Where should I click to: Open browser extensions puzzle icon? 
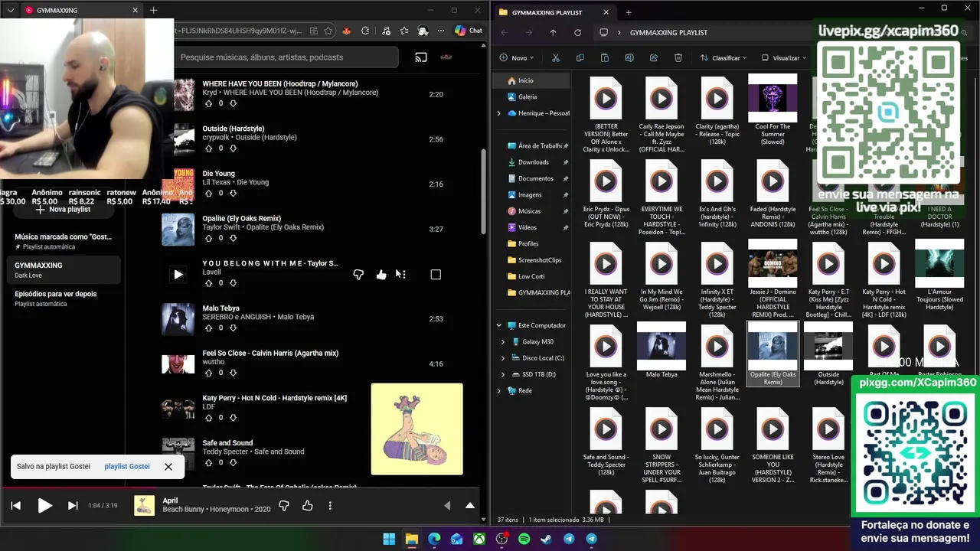[365, 31]
